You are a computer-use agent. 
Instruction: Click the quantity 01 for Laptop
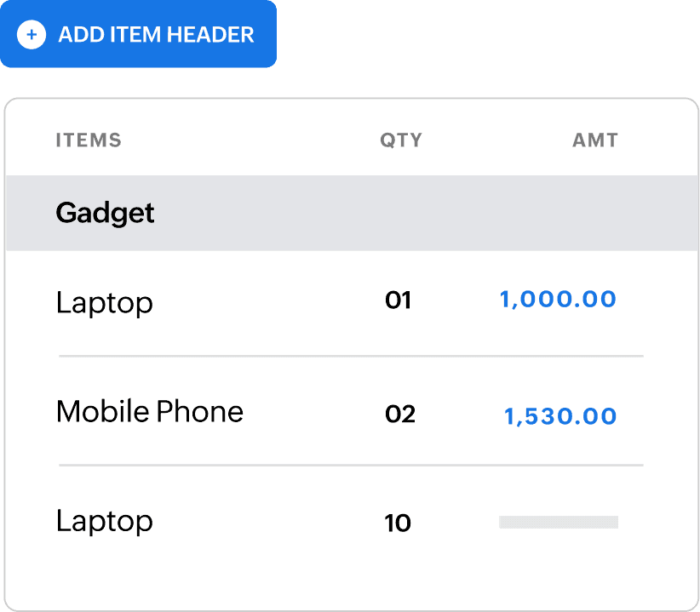pos(399,300)
